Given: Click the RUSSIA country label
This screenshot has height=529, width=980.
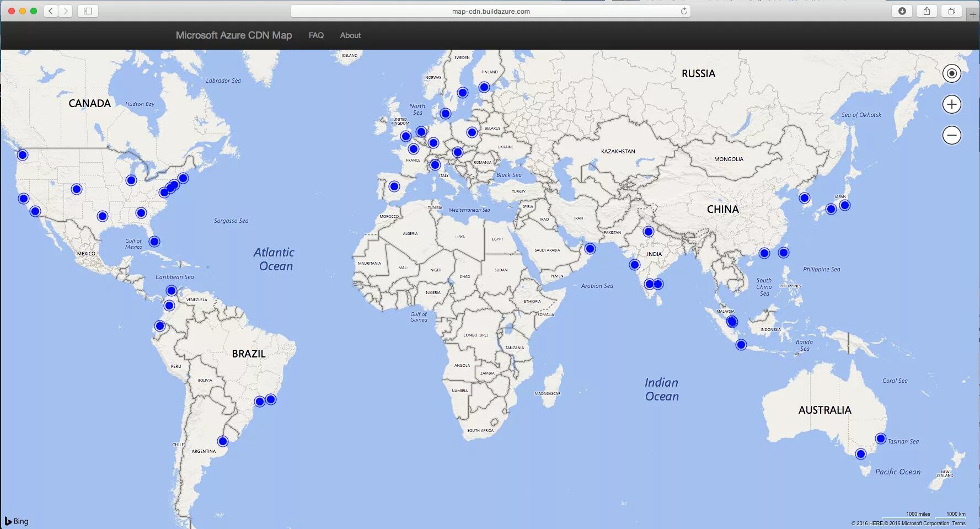Looking at the screenshot, I should click(698, 74).
